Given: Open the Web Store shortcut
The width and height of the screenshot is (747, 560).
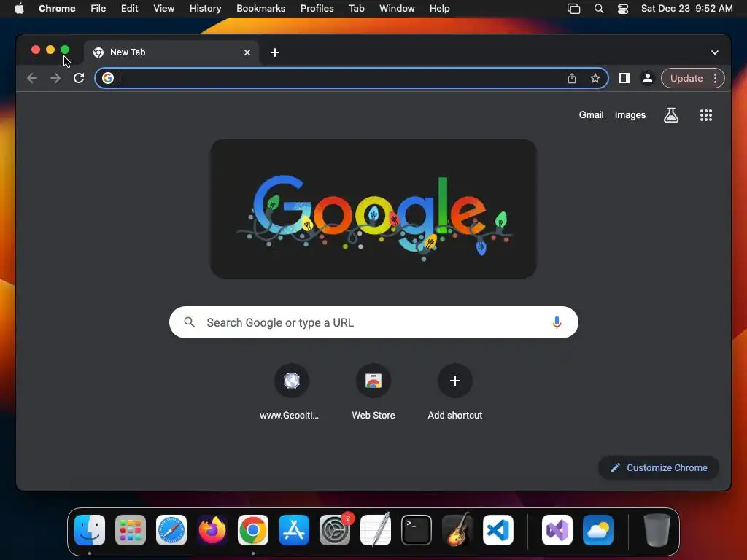Looking at the screenshot, I should [373, 392].
